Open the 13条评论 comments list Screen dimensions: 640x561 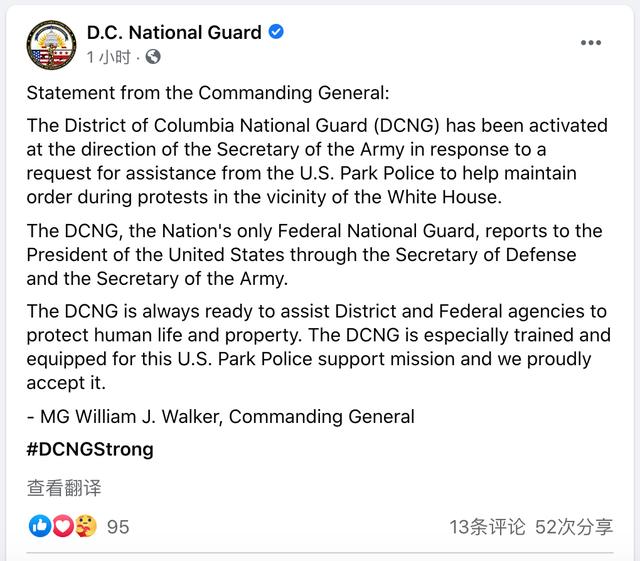487,526
